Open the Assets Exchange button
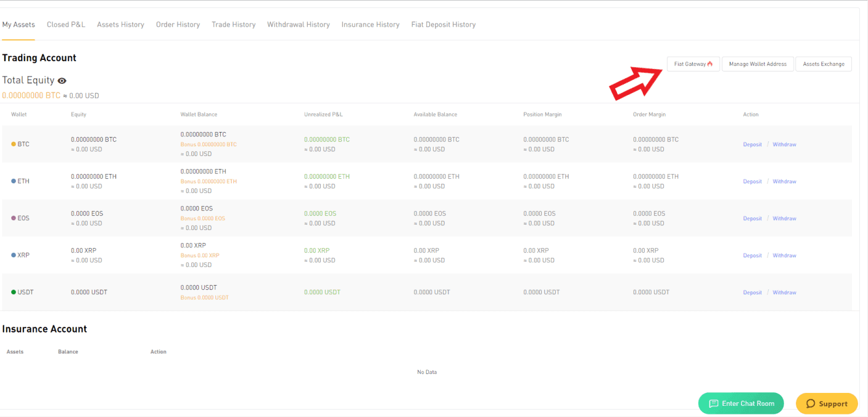868x417 pixels. point(823,64)
